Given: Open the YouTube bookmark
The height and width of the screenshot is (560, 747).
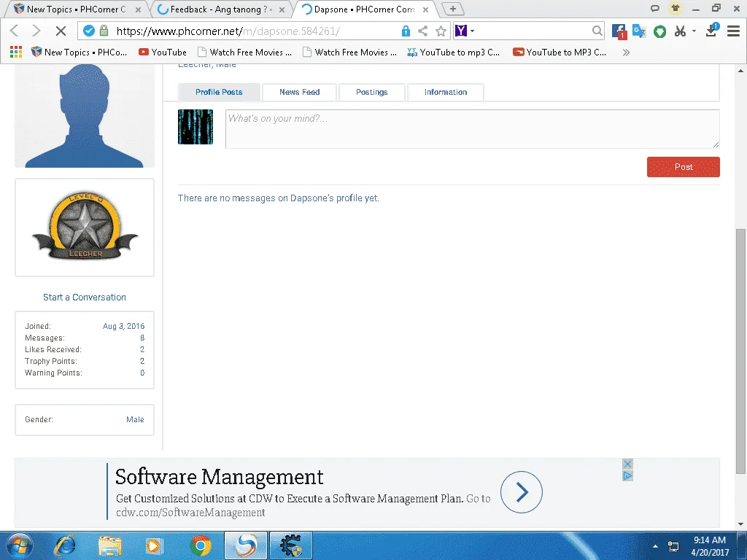Looking at the screenshot, I should tap(163, 52).
